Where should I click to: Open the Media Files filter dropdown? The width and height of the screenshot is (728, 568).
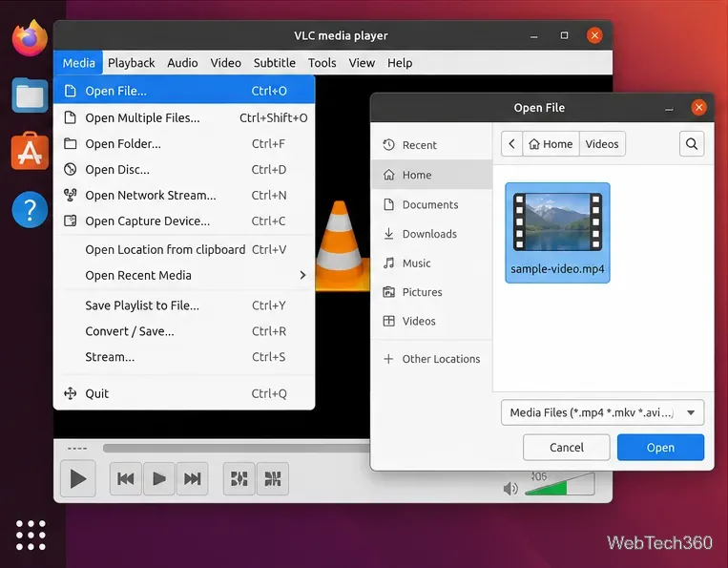[602, 412]
